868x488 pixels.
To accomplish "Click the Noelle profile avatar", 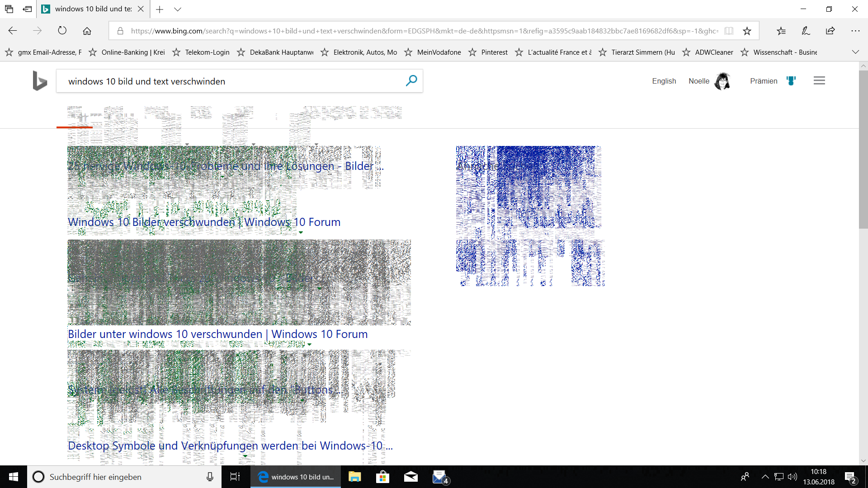I will (722, 81).
